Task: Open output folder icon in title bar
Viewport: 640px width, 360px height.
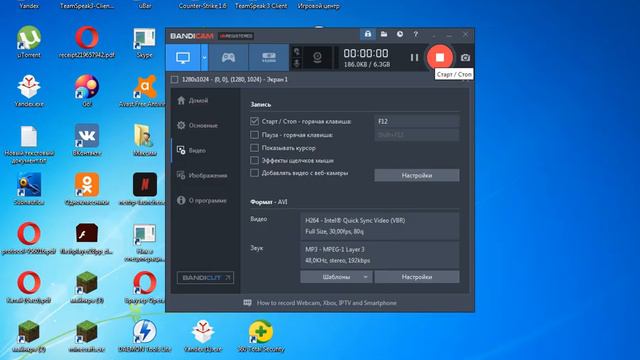Action: [x=384, y=34]
